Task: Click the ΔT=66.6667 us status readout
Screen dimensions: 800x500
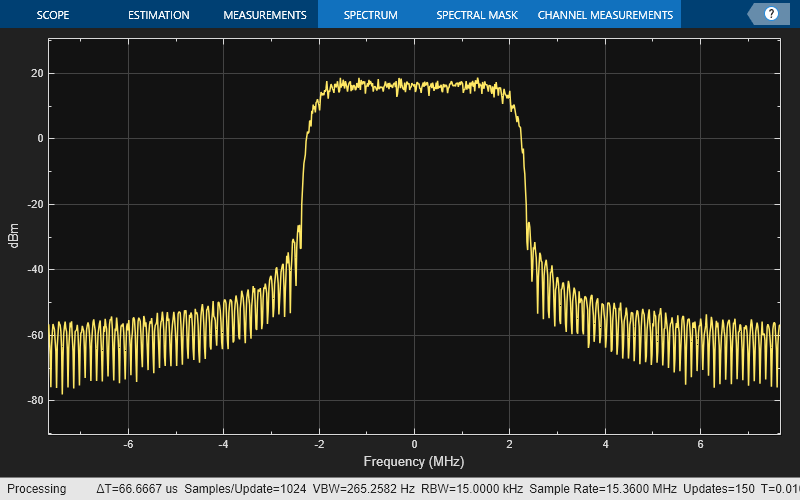Action: (x=137, y=489)
